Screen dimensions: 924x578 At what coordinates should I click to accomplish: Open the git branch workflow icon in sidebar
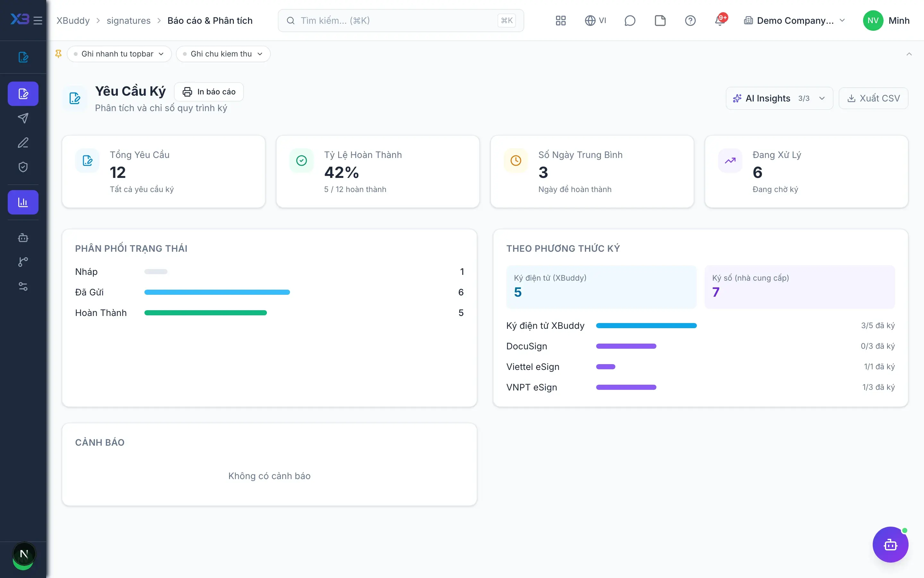[x=23, y=262]
